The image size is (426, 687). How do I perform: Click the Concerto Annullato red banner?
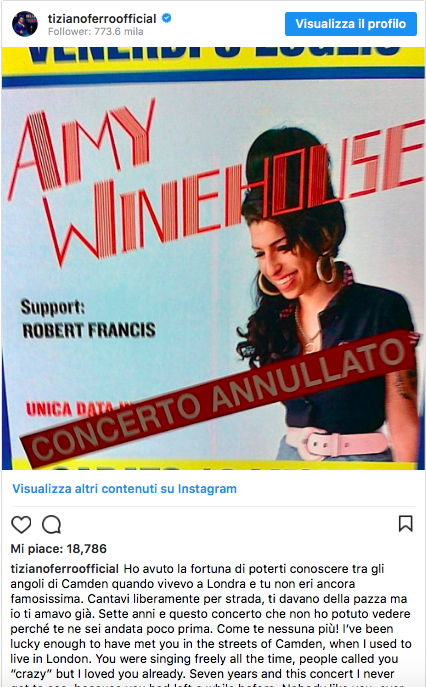tap(219, 399)
